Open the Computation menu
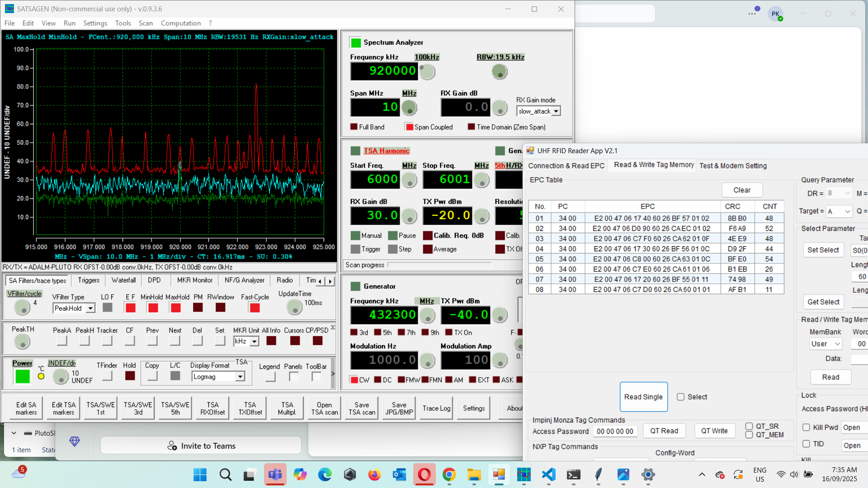The width and height of the screenshot is (868, 488). tap(180, 23)
